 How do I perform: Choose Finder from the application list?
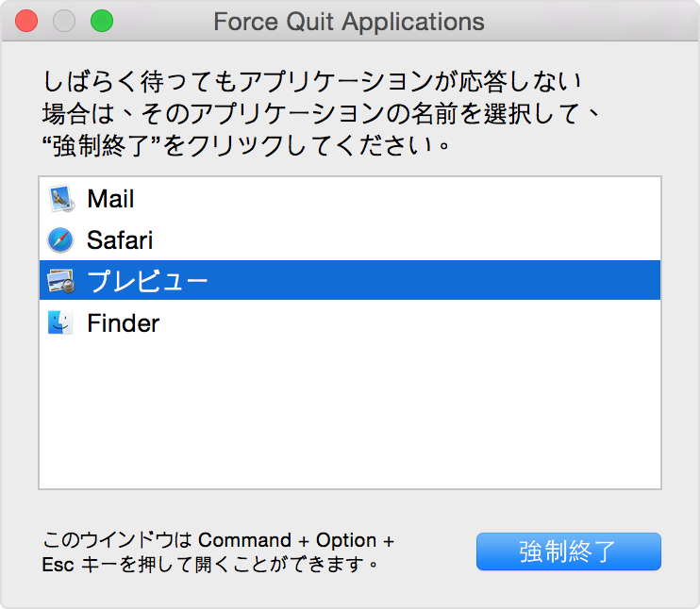coord(124,323)
